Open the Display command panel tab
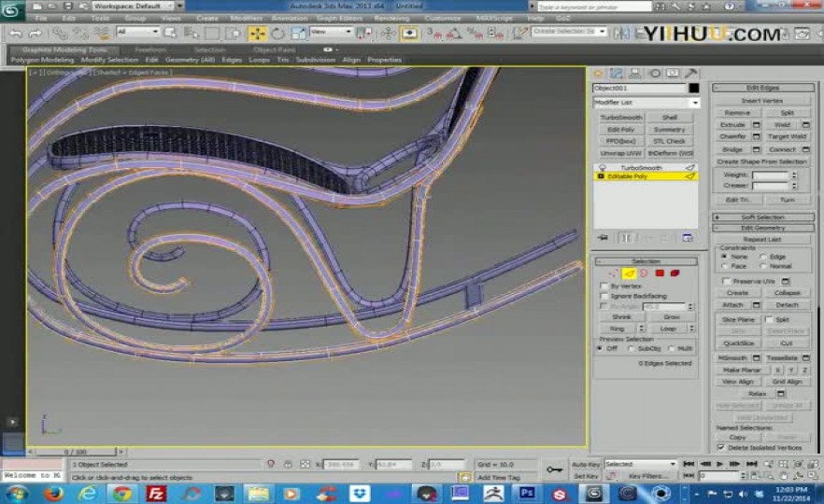The height and width of the screenshot is (504, 824). (x=673, y=74)
